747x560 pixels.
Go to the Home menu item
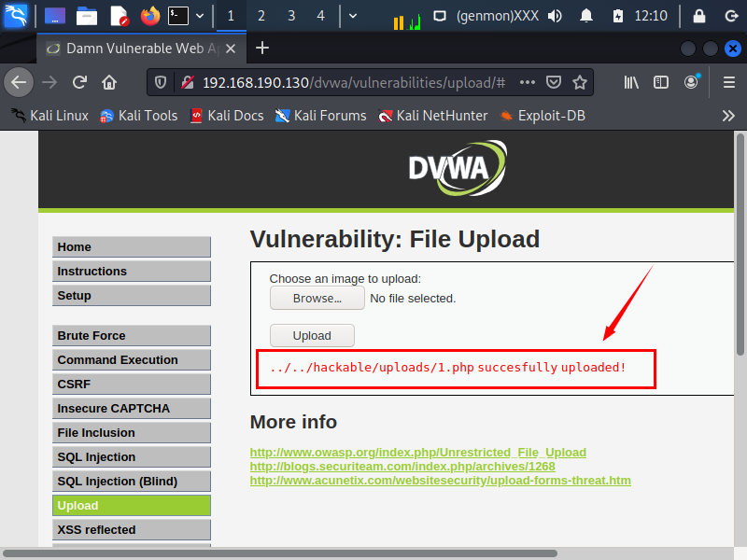click(132, 246)
